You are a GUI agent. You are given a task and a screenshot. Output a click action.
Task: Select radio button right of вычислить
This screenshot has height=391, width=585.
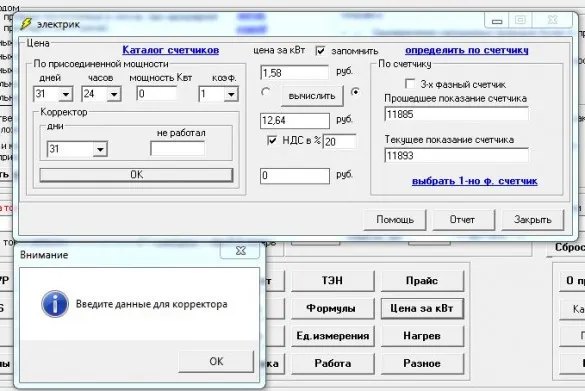355,91
